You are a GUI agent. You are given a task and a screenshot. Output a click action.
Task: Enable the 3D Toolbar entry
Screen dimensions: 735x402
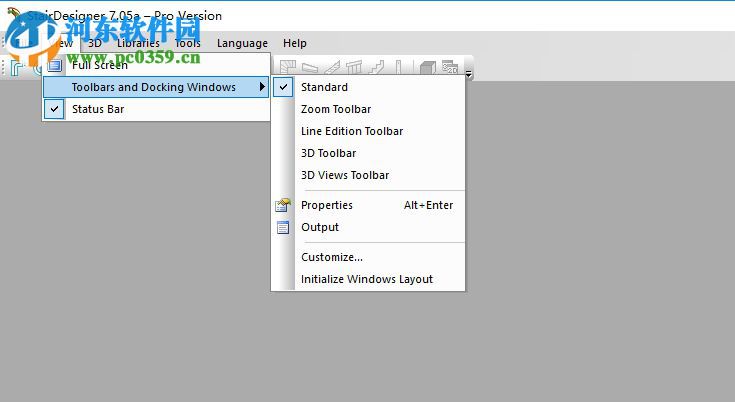368,153
